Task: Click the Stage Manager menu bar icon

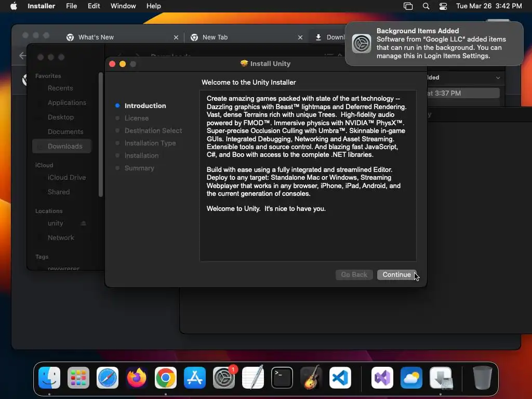Action: point(408,6)
